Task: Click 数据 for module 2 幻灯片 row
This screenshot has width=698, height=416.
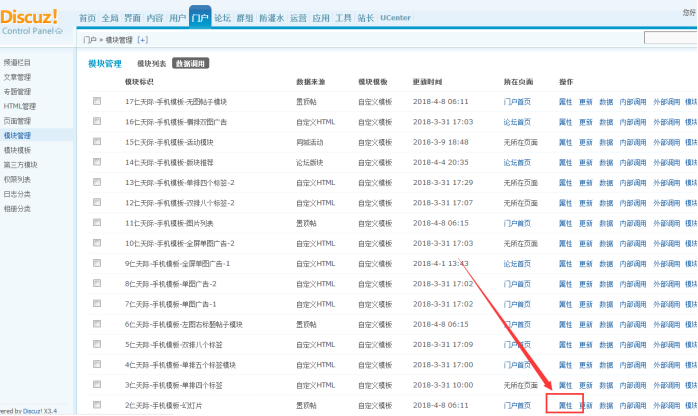Action: click(606, 406)
